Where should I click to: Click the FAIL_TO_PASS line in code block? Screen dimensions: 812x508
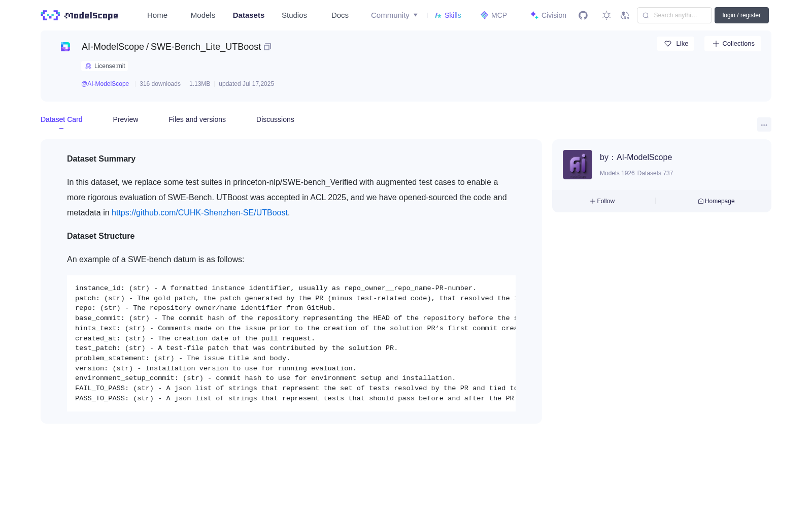(295, 388)
